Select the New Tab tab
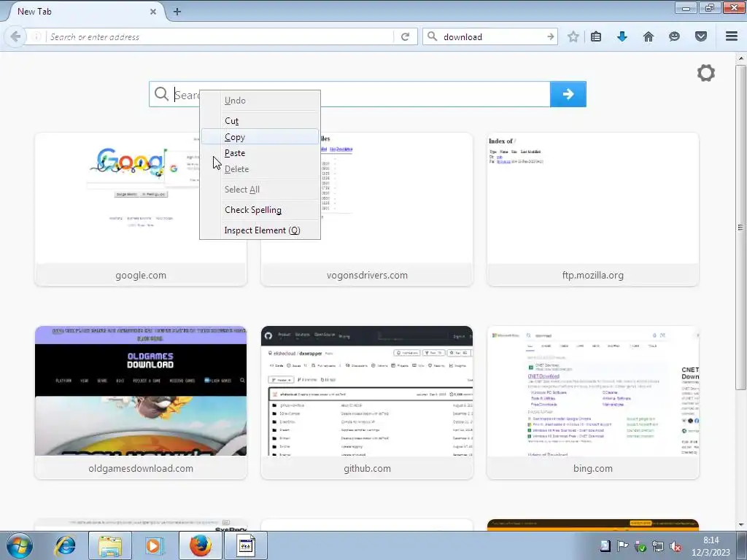This screenshot has height=560, width=747. point(85,12)
